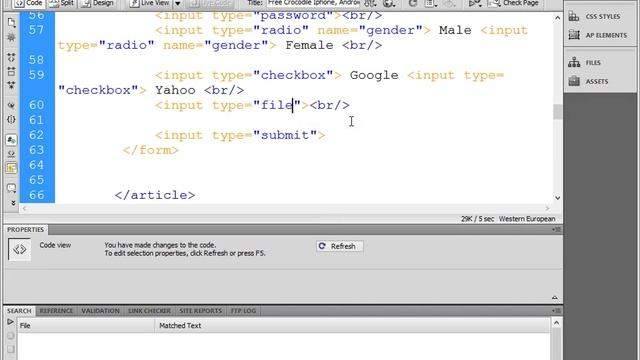Select the Validation tab
The image size is (640, 360).
(100, 311)
